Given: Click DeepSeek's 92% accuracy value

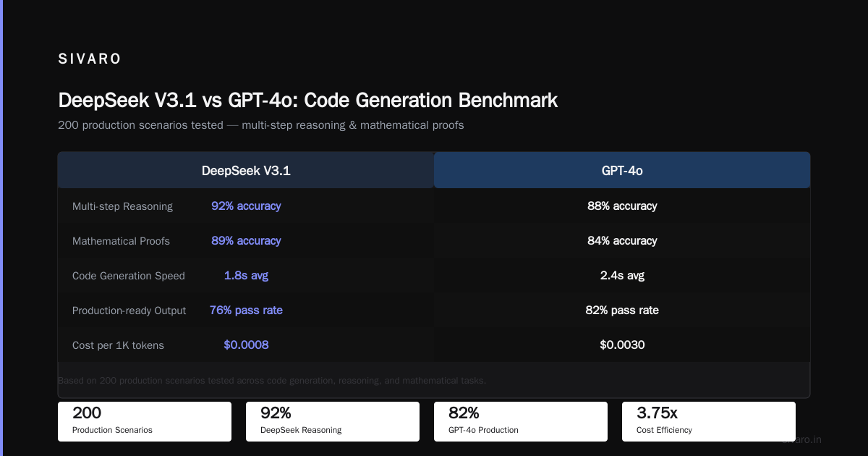Looking at the screenshot, I should pyautogui.click(x=246, y=206).
